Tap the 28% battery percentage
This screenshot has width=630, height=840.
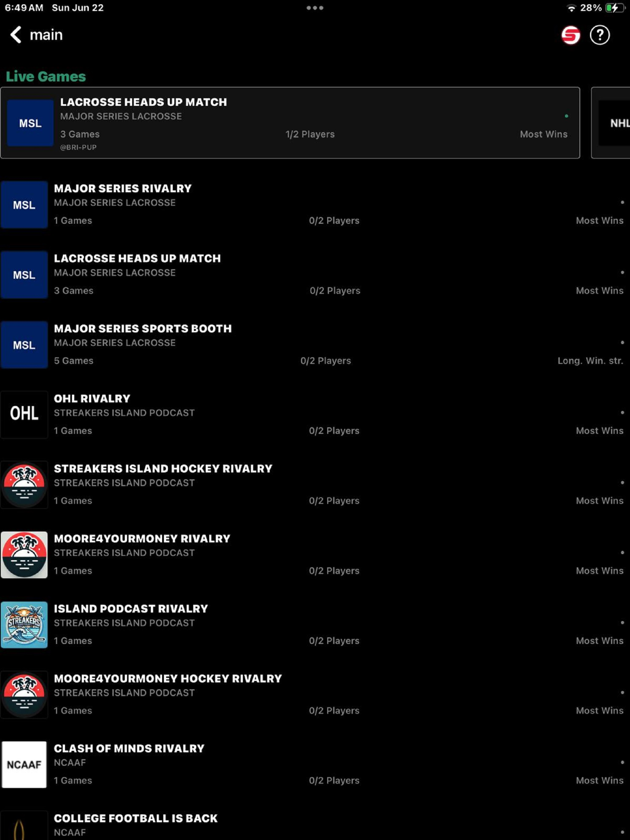[x=591, y=8]
